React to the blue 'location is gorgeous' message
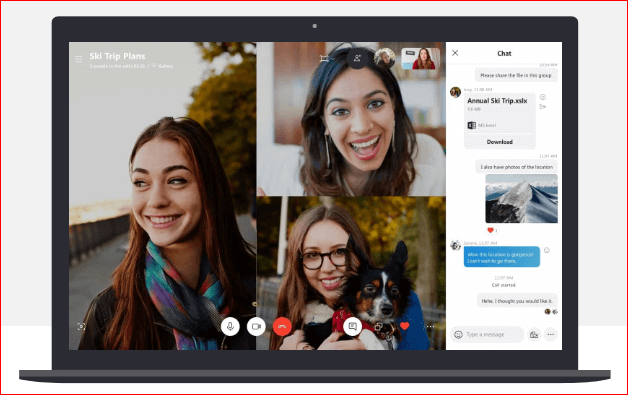Viewport: 628px width, 395px height. click(x=547, y=250)
